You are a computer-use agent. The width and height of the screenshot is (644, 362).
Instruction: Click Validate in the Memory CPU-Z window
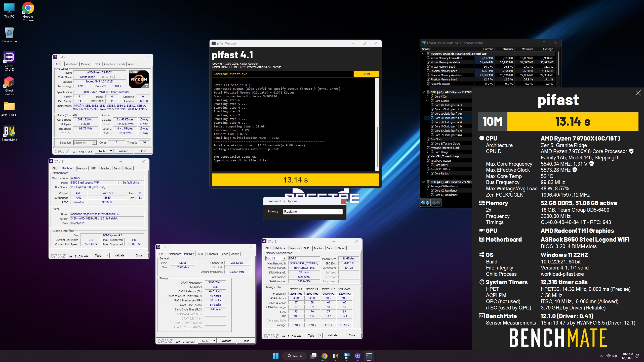(x=226, y=341)
